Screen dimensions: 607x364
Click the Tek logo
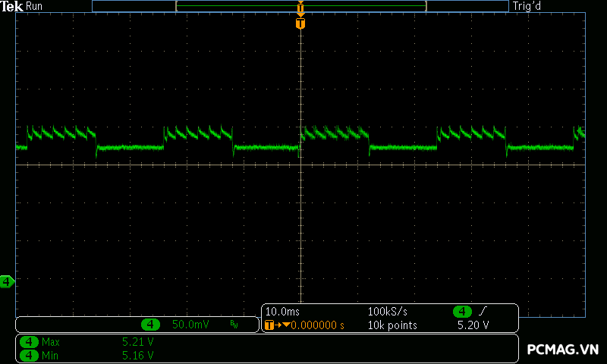click(12, 6)
